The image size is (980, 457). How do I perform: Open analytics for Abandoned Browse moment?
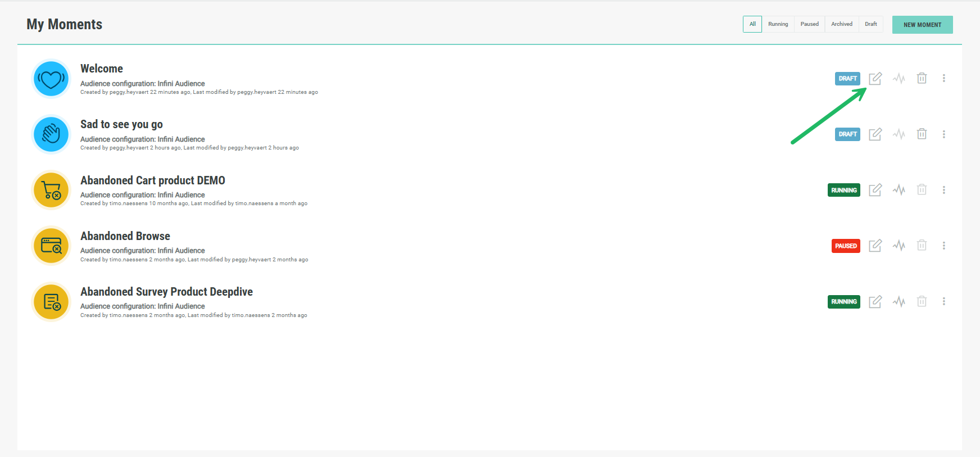899,246
